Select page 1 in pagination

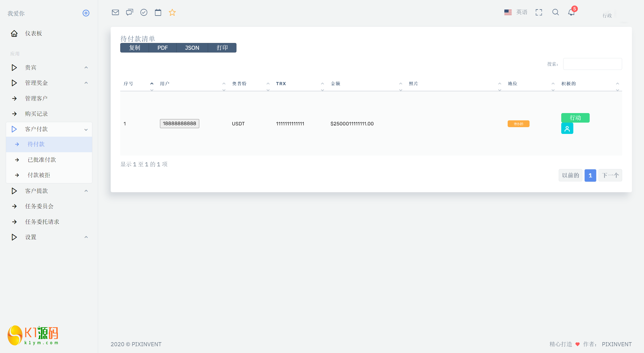pos(590,175)
